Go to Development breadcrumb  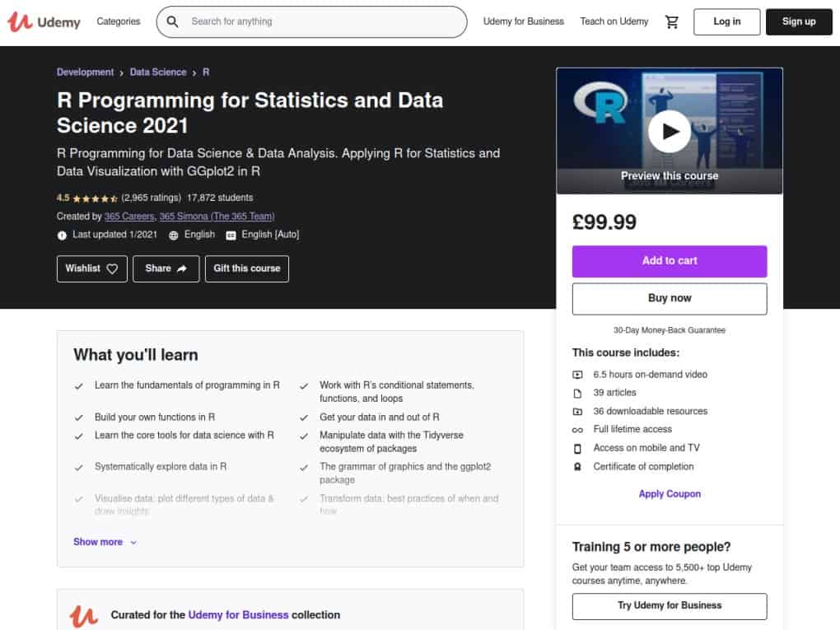[x=85, y=72]
